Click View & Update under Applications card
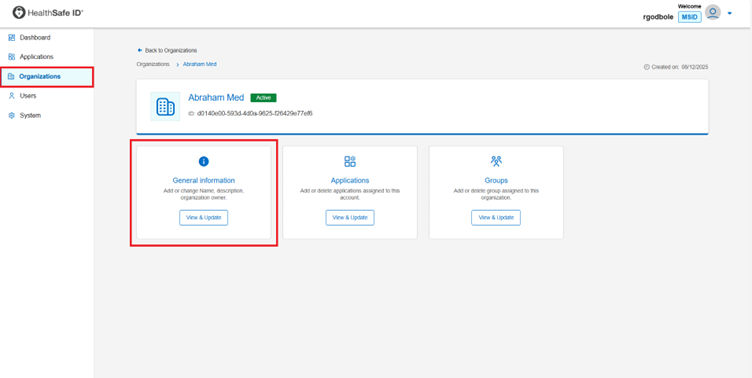The height and width of the screenshot is (378, 752). [x=350, y=217]
